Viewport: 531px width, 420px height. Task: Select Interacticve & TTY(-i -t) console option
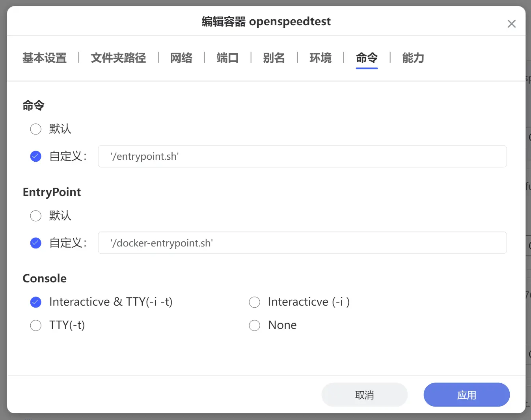pos(36,302)
